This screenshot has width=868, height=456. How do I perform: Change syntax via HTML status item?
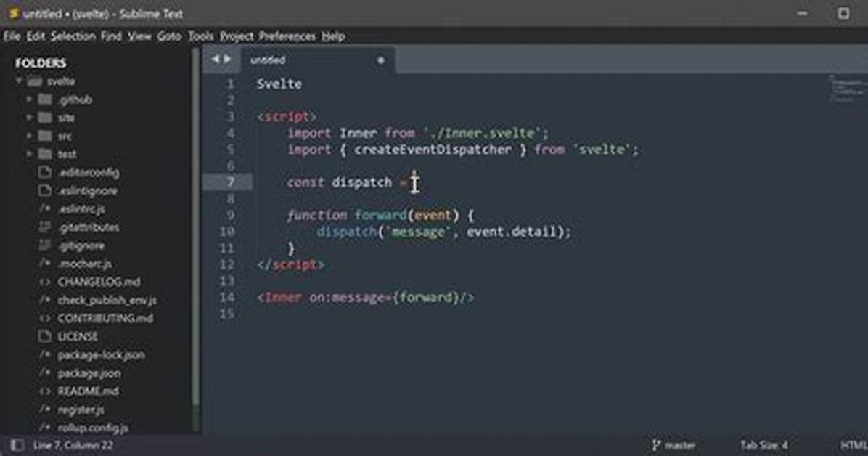[853, 445]
